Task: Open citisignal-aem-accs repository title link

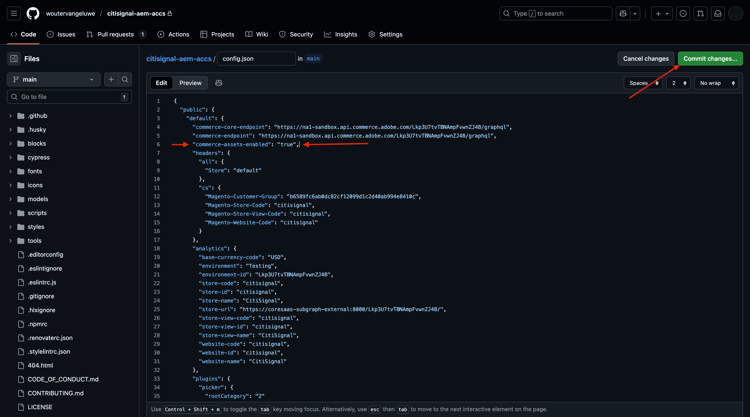Action: pos(136,13)
